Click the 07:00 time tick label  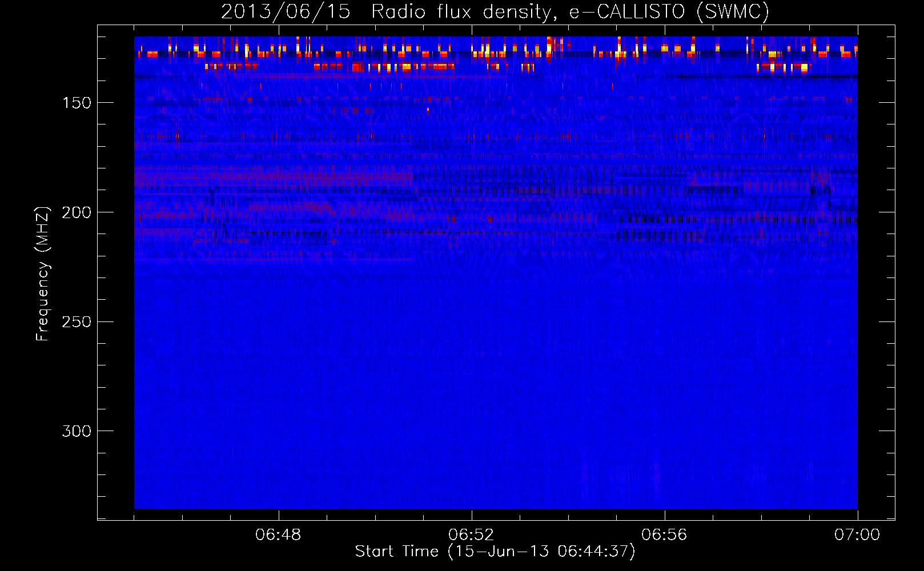pyautogui.click(x=857, y=535)
